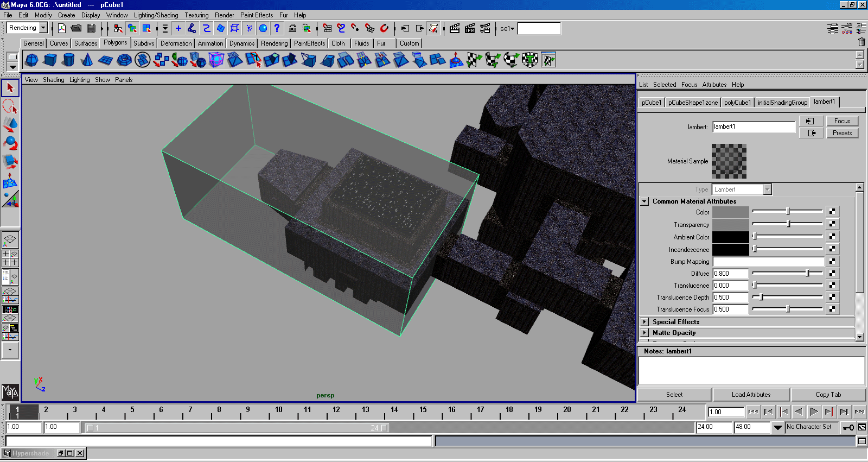The width and height of the screenshot is (868, 462).
Task: Open the toolbox layout arrow menu
Action: pos(10,350)
